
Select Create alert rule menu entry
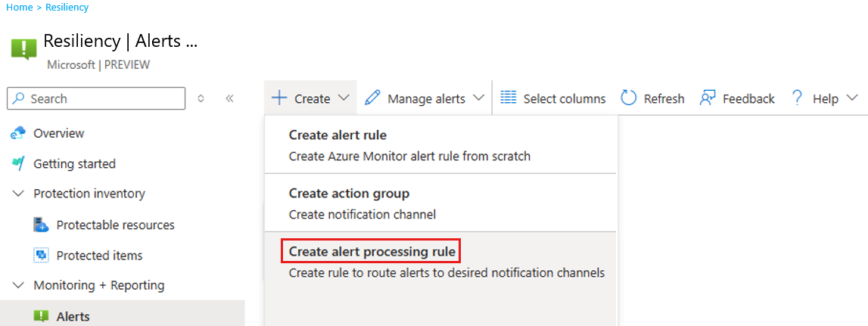pyautogui.click(x=338, y=135)
